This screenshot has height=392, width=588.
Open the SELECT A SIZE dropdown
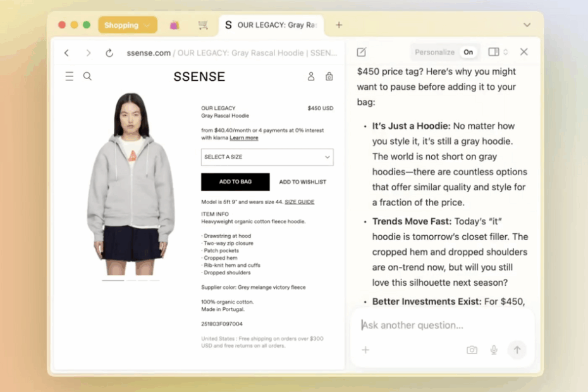click(267, 157)
